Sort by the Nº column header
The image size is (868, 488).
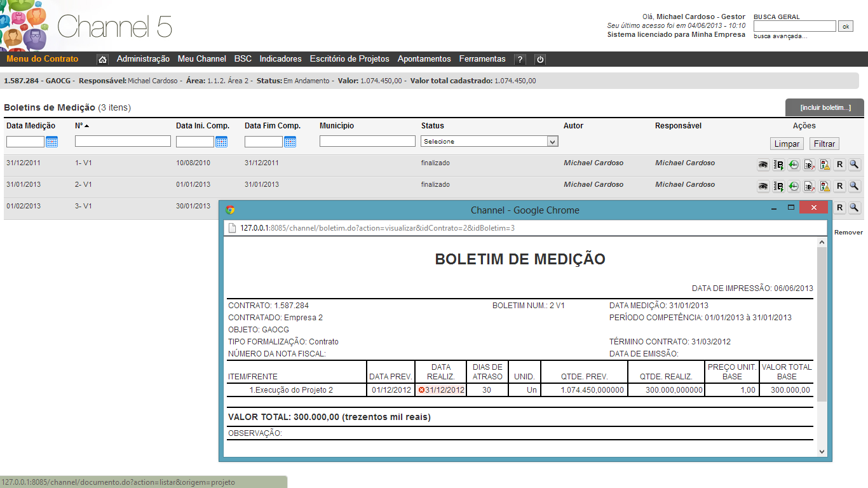[81, 126]
